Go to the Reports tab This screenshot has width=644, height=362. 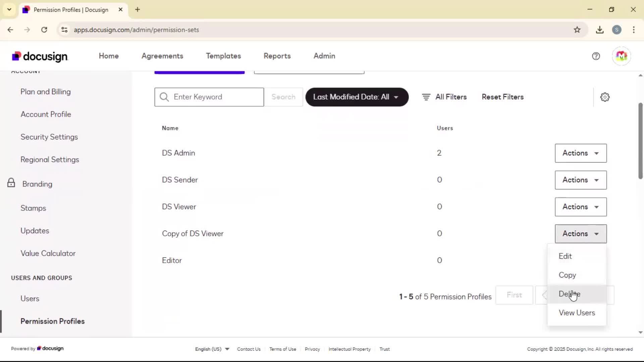click(277, 56)
